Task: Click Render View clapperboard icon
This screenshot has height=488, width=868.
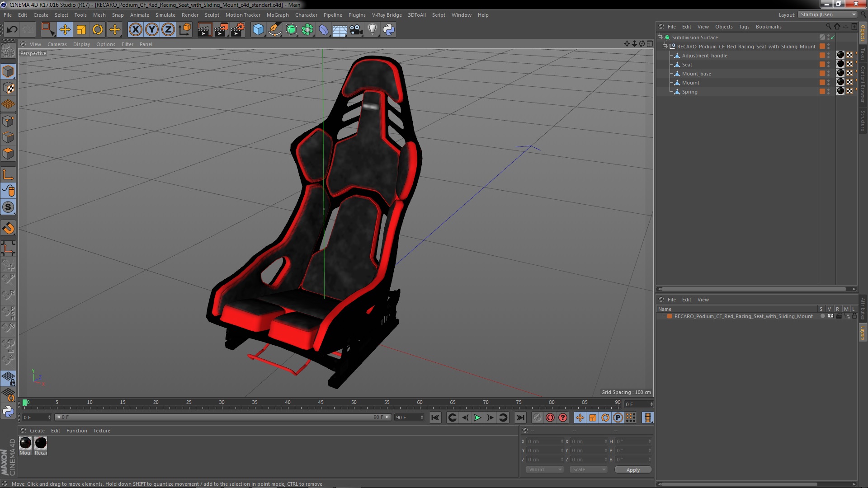Action: point(204,30)
